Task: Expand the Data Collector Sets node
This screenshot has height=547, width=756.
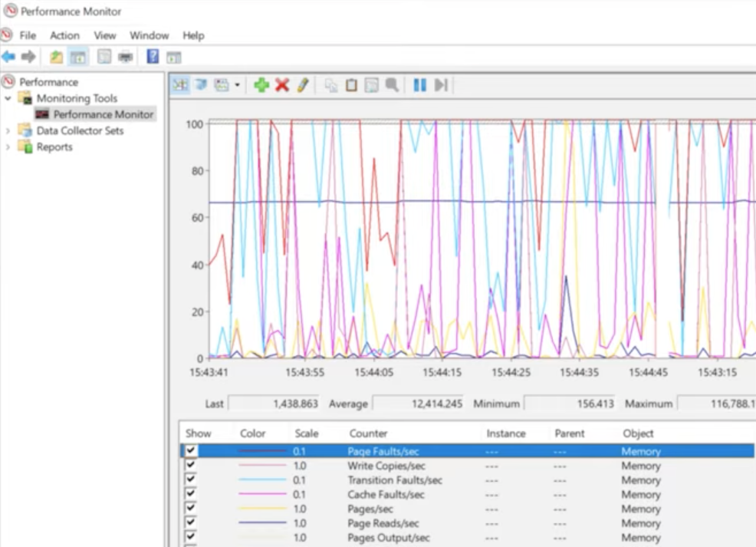Action: 8,130
